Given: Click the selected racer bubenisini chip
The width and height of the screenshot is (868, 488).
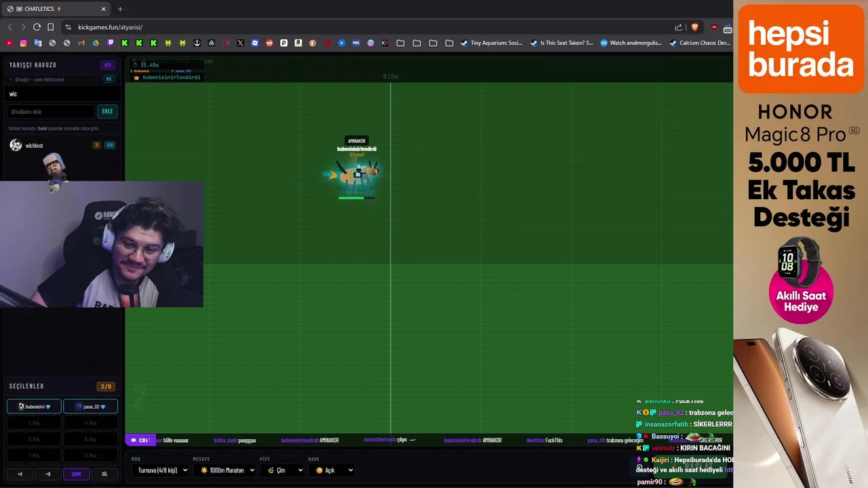Looking at the screenshot, I should tap(34, 407).
